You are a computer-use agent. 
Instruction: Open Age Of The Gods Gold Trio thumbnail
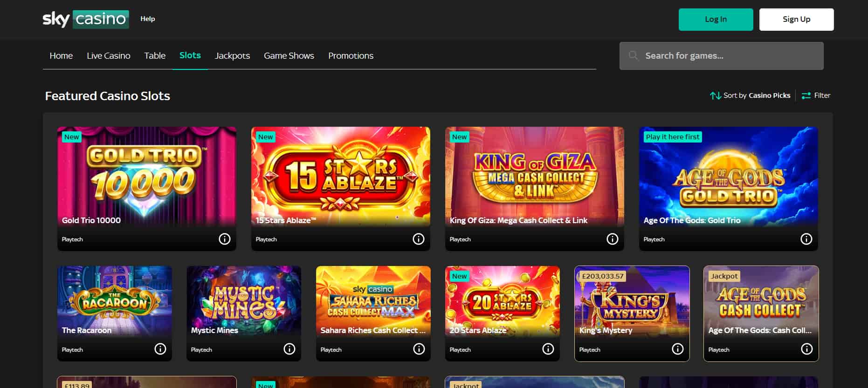[x=729, y=177]
